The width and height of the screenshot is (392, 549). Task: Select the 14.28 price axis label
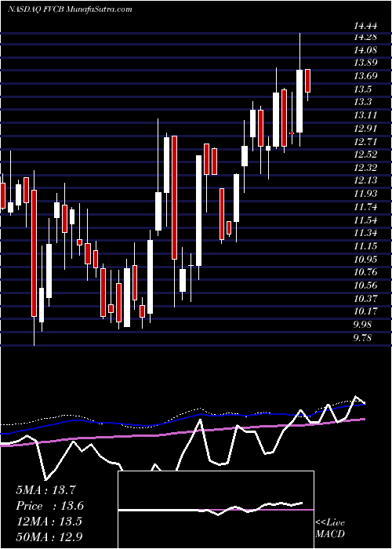(x=365, y=37)
